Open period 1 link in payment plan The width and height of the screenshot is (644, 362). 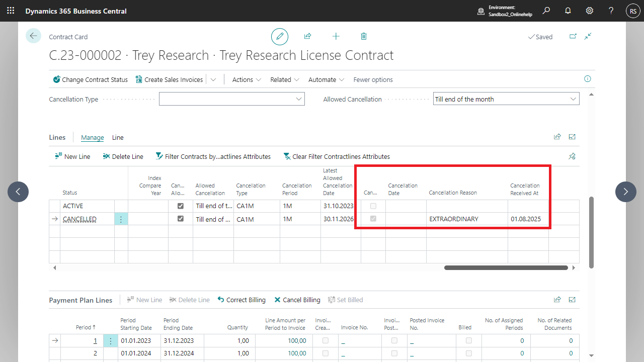coord(95,340)
